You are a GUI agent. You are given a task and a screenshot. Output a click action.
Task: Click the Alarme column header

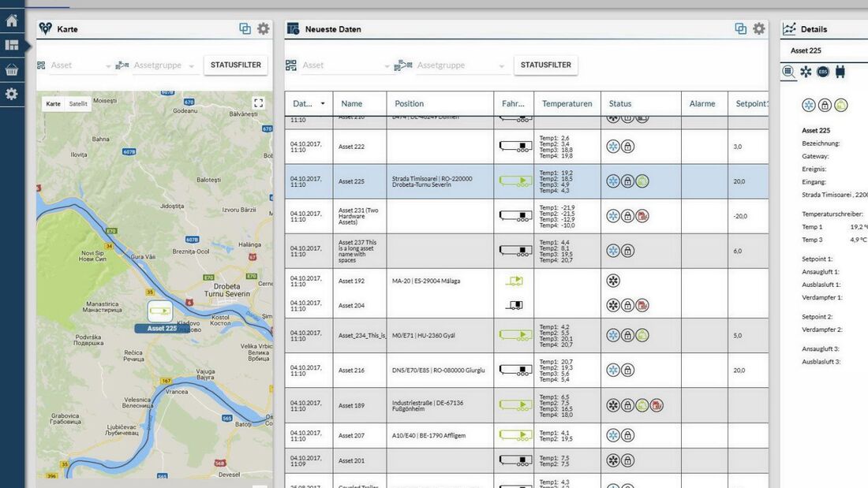click(702, 103)
